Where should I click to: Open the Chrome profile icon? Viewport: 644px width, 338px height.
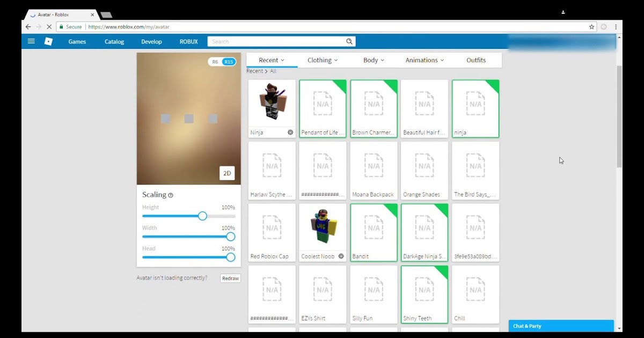563,12
